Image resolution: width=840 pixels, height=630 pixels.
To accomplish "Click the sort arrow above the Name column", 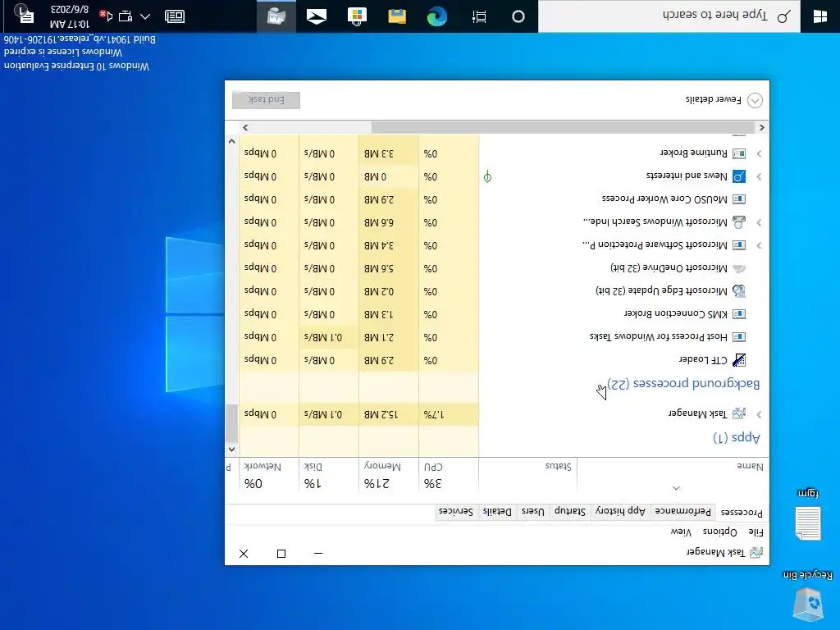I will [676, 487].
